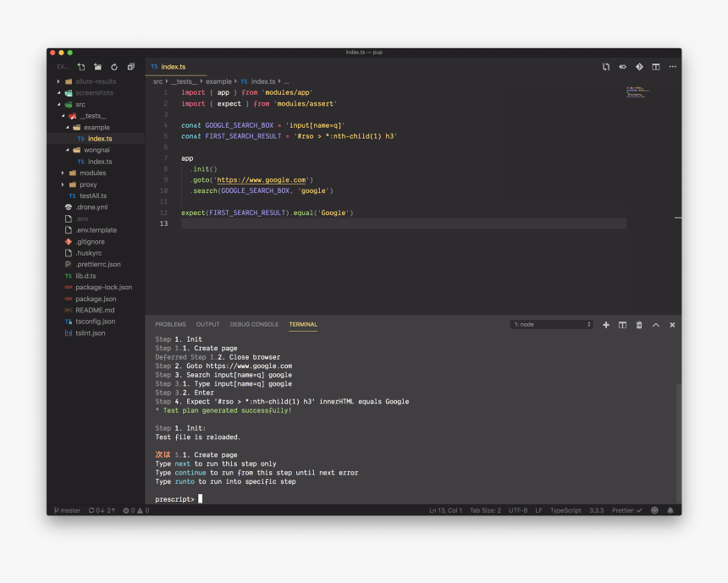Switch to the Problems tab

coord(170,324)
